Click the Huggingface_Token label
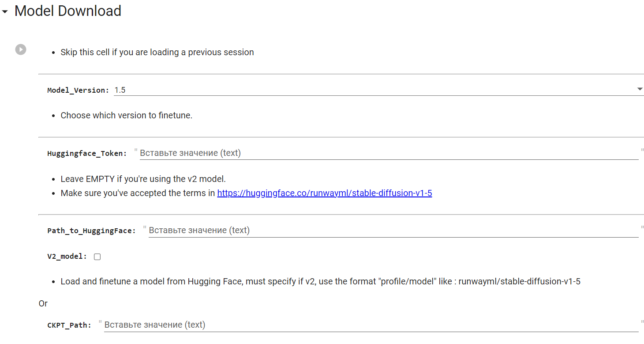644x344 pixels. pos(87,154)
